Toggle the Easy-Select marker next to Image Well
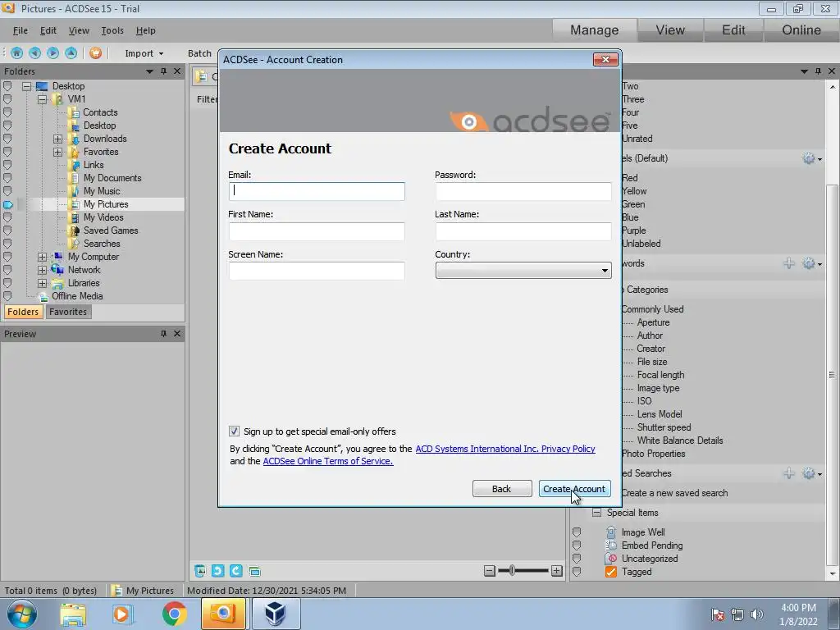The image size is (840, 630). 577,532
